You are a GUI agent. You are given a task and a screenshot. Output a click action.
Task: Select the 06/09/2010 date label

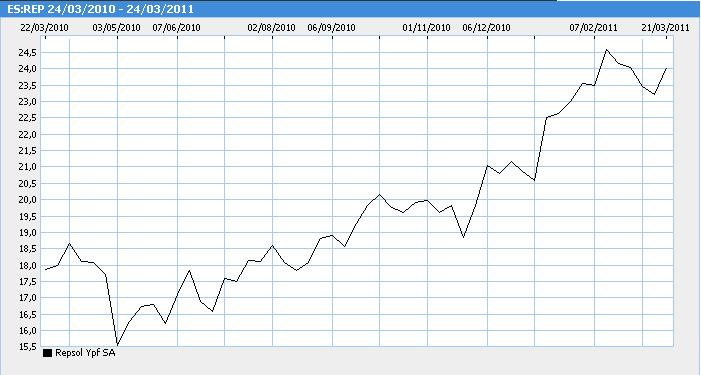pos(332,28)
